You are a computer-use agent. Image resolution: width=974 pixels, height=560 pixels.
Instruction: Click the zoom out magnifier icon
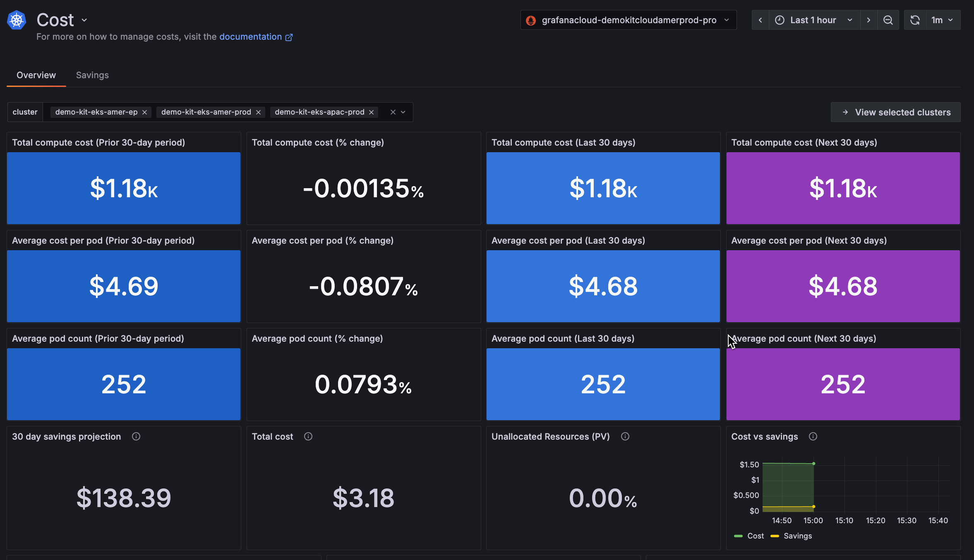[x=888, y=19]
